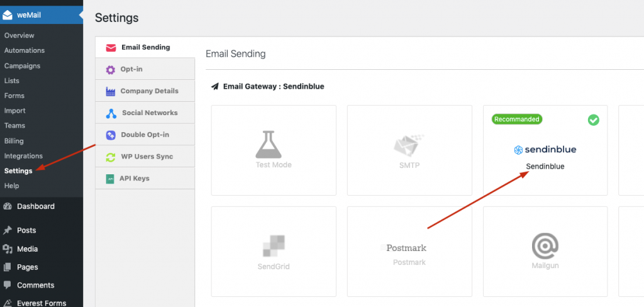The image size is (644, 307).
Task: Open weMail top menu item
Action: click(x=42, y=16)
